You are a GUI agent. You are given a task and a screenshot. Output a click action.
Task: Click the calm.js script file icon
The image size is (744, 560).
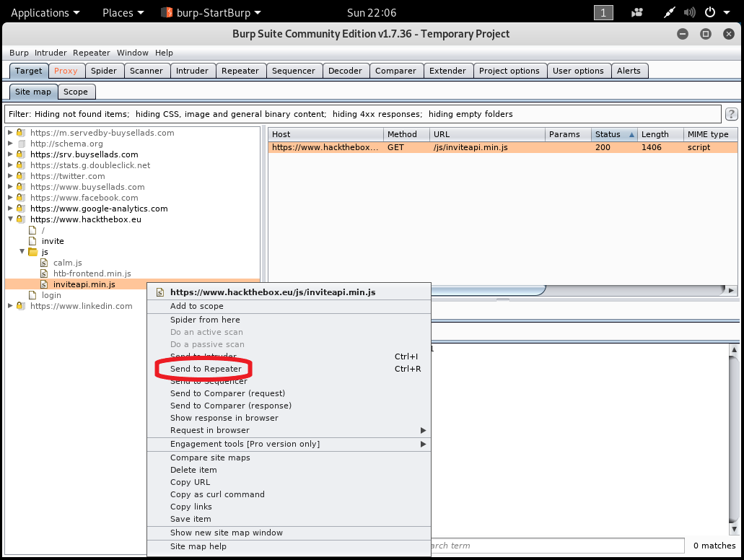[x=44, y=263]
